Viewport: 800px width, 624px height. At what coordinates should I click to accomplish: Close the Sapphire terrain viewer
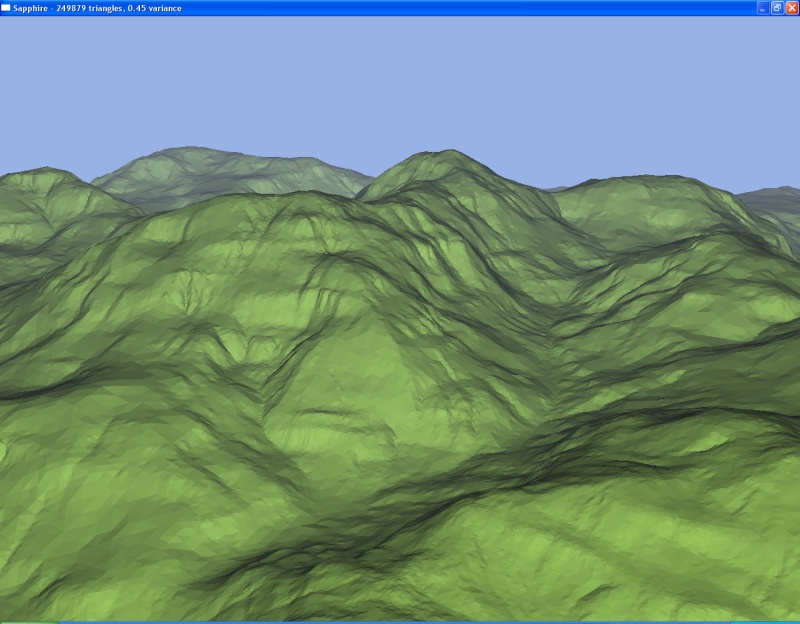pos(791,7)
